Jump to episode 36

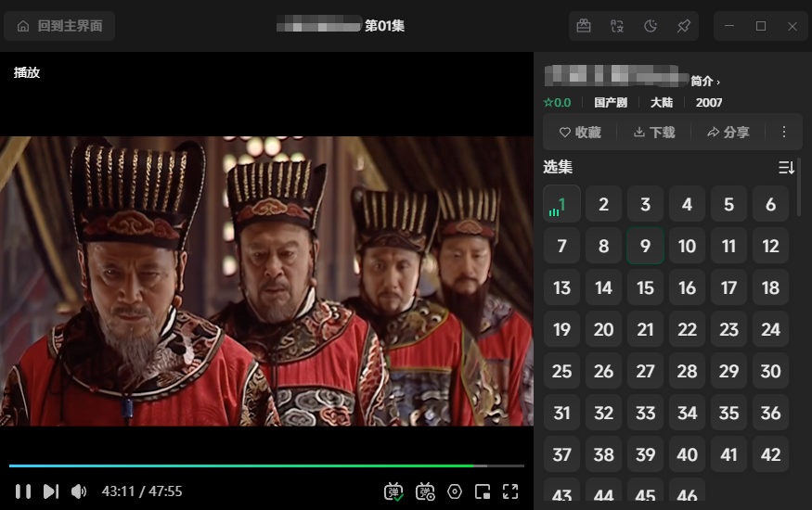pyautogui.click(x=770, y=413)
